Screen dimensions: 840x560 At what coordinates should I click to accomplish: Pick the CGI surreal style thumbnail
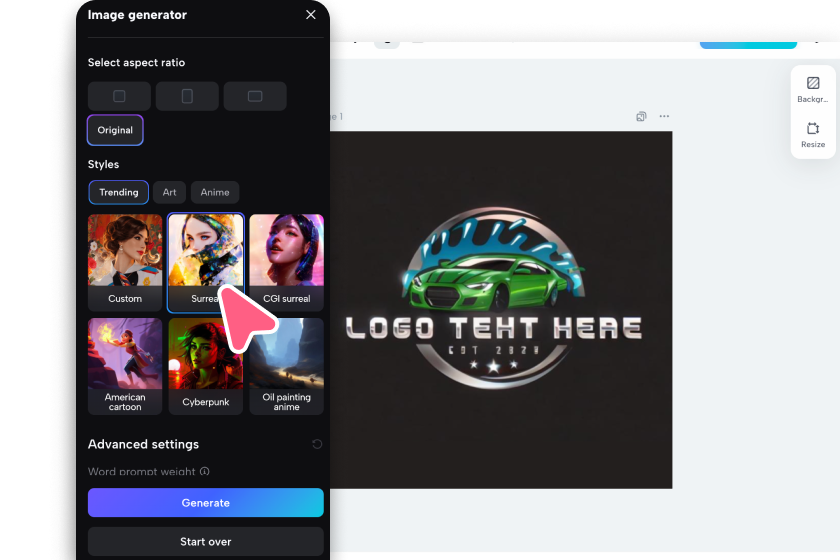pos(287,263)
